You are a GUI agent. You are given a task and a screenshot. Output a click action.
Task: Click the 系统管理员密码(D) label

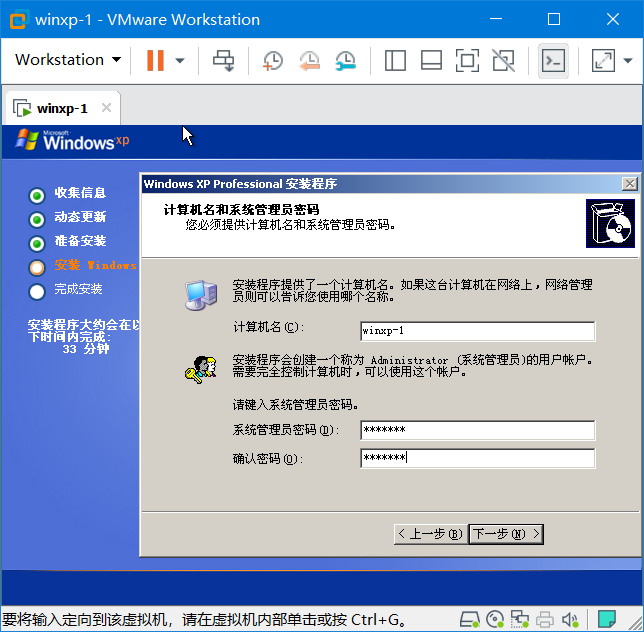286,430
